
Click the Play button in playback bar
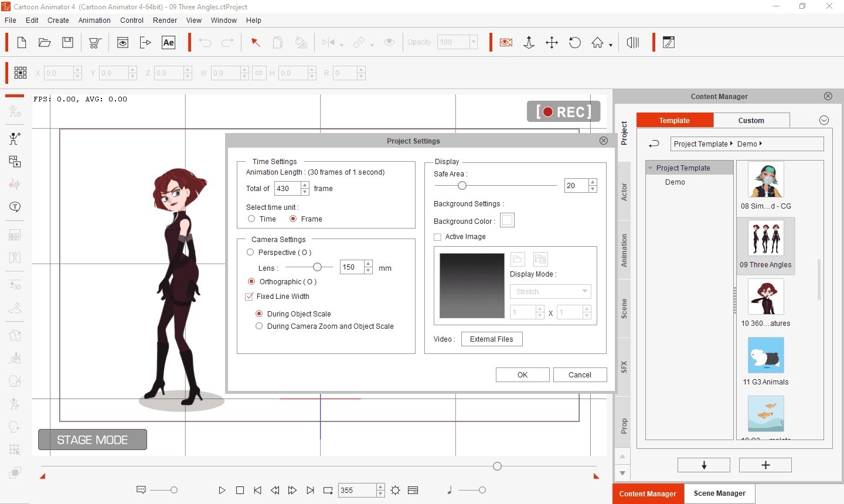pos(222,491)
